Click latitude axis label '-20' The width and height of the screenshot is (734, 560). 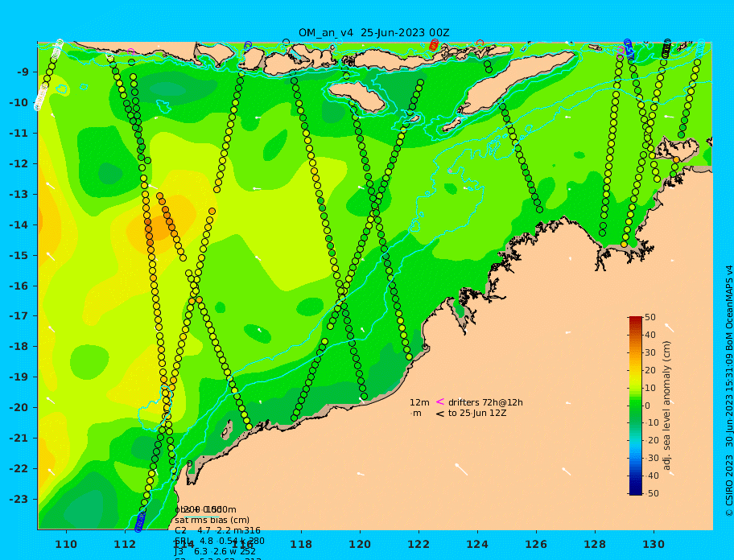point(19,407)
